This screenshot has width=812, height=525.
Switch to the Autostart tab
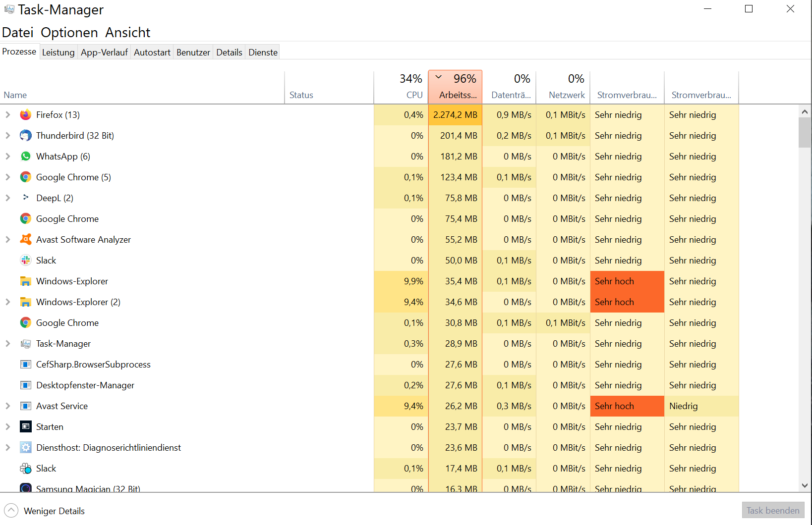click(x=152, y=52)
